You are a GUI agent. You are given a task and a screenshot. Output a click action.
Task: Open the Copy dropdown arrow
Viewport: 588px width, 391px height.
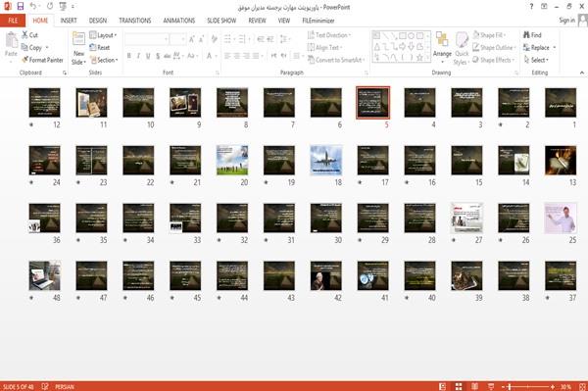tap(47, 48)
